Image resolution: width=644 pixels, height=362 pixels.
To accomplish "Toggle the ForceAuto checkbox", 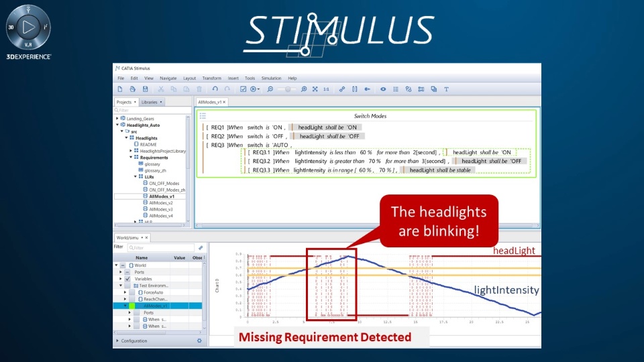I will pyautogui.click(x=132, y=292).
